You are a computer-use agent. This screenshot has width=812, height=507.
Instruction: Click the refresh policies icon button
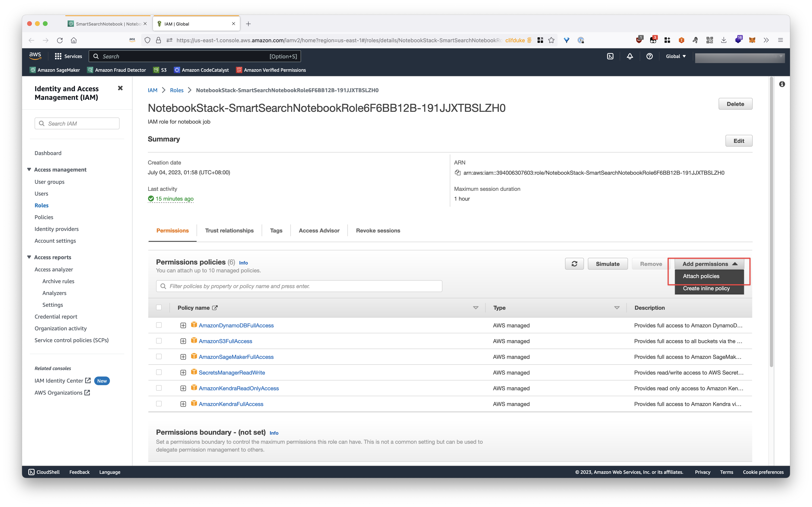pyautogui.click(x=574, y=264)
